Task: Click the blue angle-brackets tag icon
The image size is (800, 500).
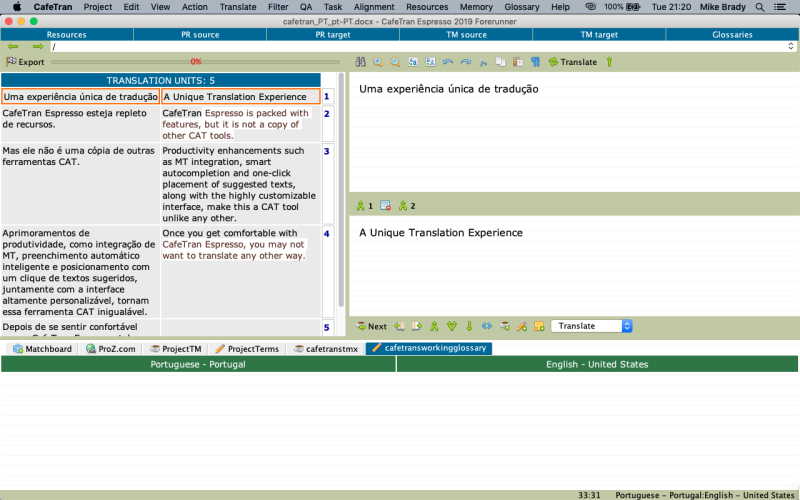Action: [487, 326]
